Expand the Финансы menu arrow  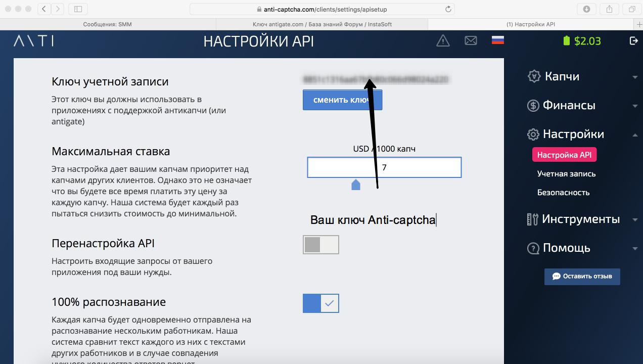pyautogui.click(x=635, y=106)
